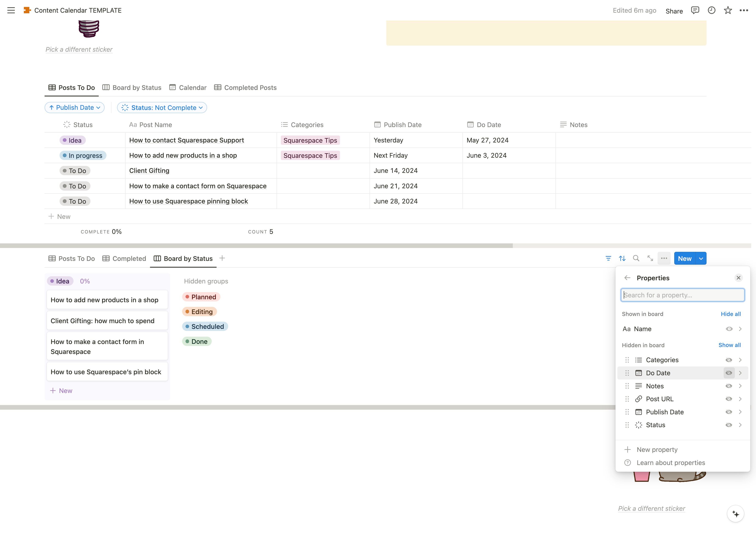Open the Publish Date sort dropdown
This screenshot has height=534, width=756.
[x=74, y=108]
